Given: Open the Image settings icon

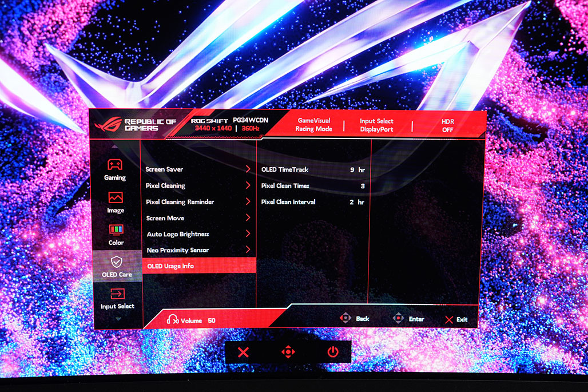Looking at the screenshot, I should tap(116, 197).
